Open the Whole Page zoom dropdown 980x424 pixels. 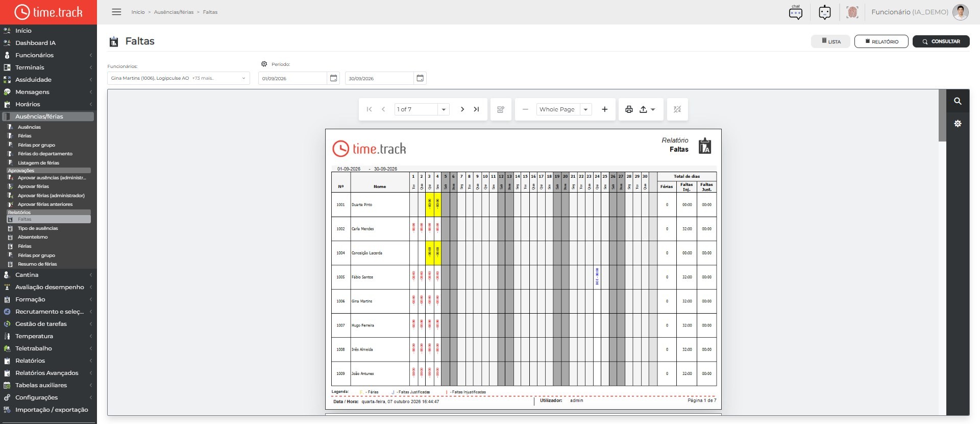click(586, 109)
